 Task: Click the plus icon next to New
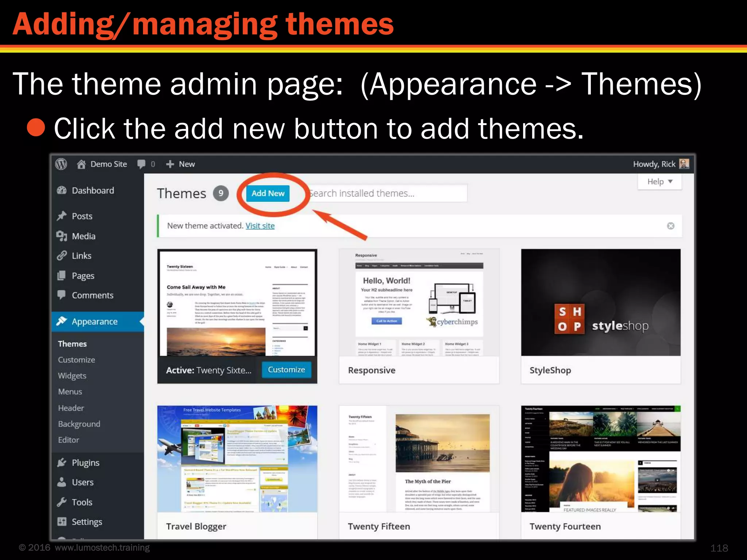[170, 164]
